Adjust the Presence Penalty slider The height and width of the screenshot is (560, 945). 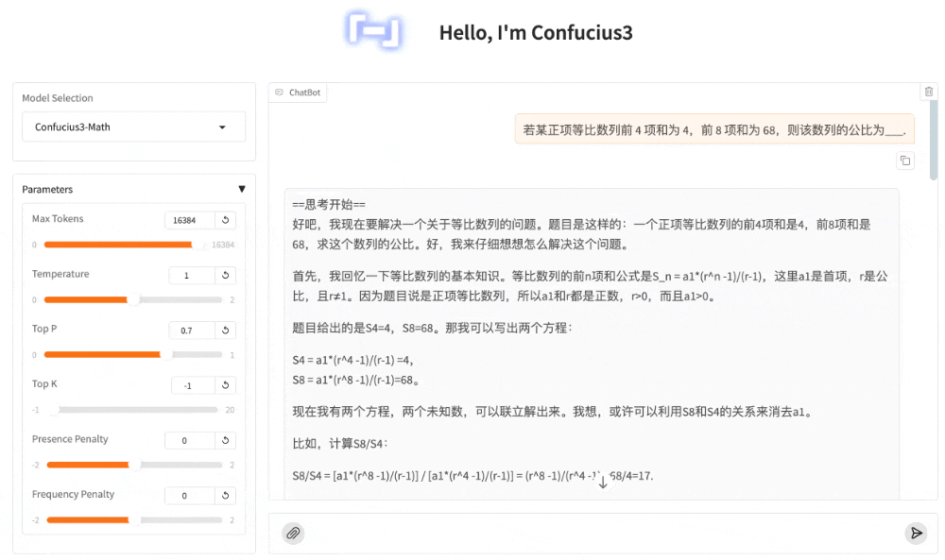pos(133,465)
